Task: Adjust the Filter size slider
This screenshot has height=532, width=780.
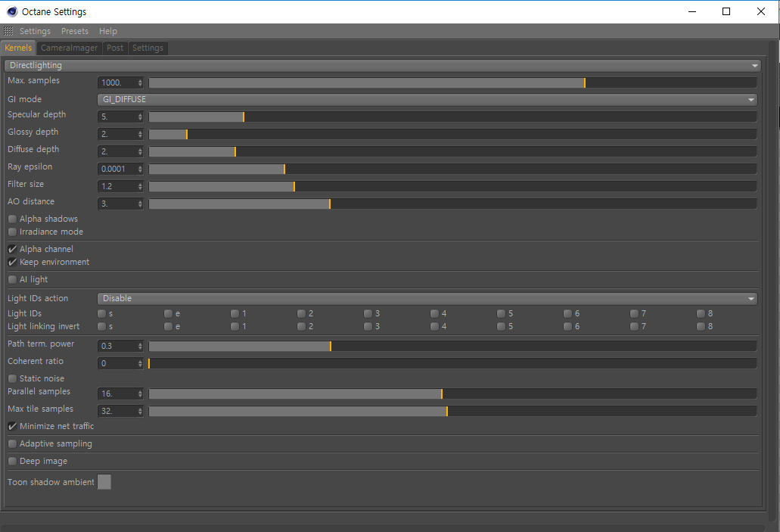Action: point(452,187)
